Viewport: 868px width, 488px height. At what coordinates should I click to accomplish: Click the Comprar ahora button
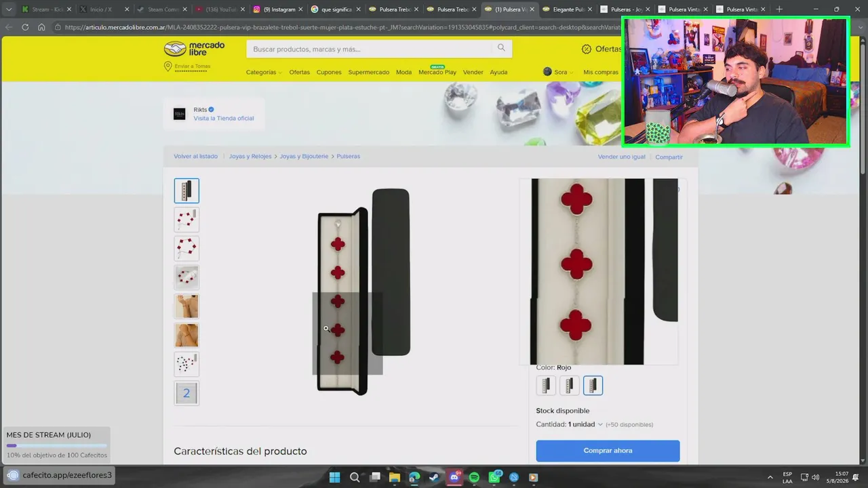pos(608,451)
